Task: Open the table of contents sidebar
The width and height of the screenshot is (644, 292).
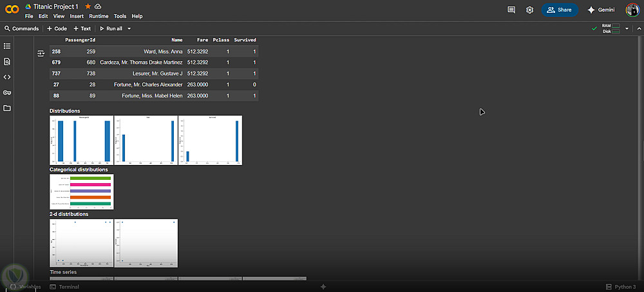Action: pyautogui.click(x=7, y=46)
